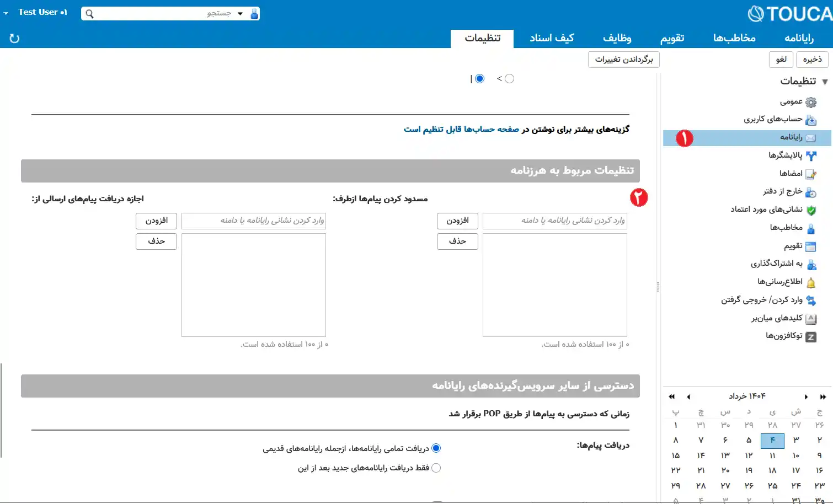The height and width of the screenshot is (504, 833).
Task: Open به اشتراک‌گذاری sharing icon
Action: coord(810,264)
